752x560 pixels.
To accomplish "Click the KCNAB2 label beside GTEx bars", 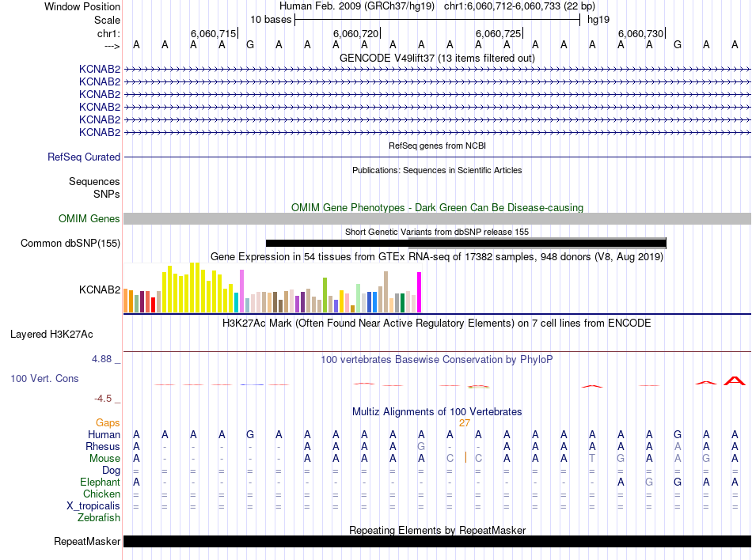I will pyautogui.click(x=100, y=290).
